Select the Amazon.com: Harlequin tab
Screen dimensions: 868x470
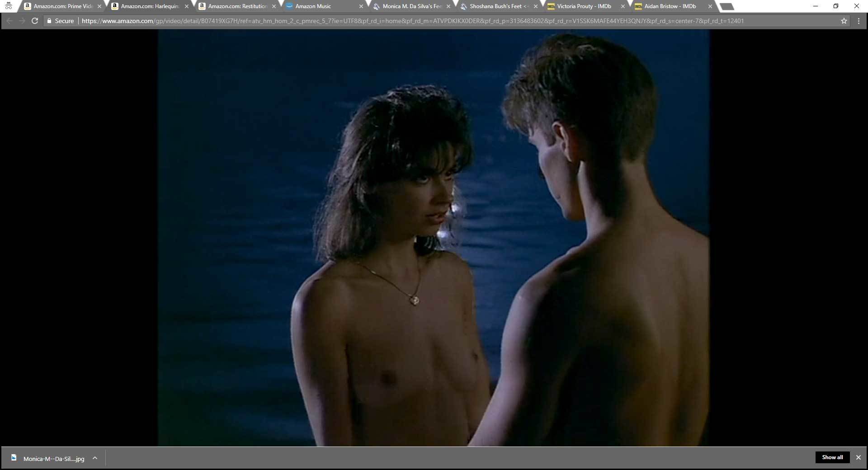coord(150,6)
